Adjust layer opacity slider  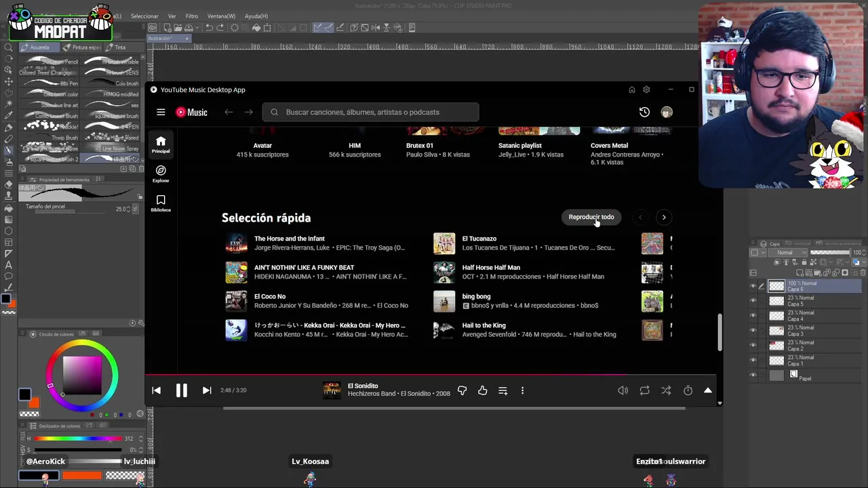click(x=831, y=253)
